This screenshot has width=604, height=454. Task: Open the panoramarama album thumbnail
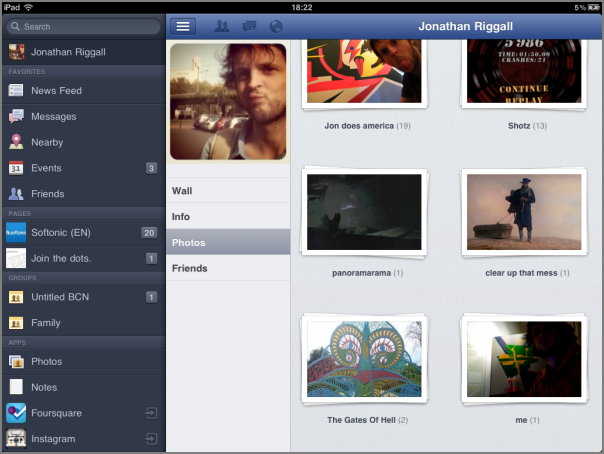coord(364,212)
